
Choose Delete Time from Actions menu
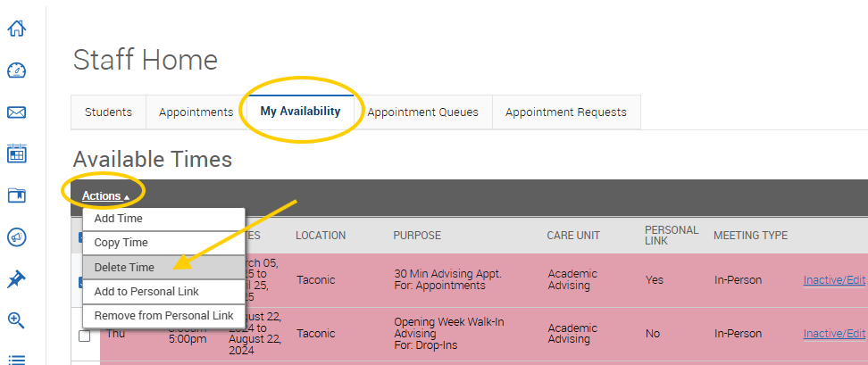pyautogui.click(x=124, y=267)
